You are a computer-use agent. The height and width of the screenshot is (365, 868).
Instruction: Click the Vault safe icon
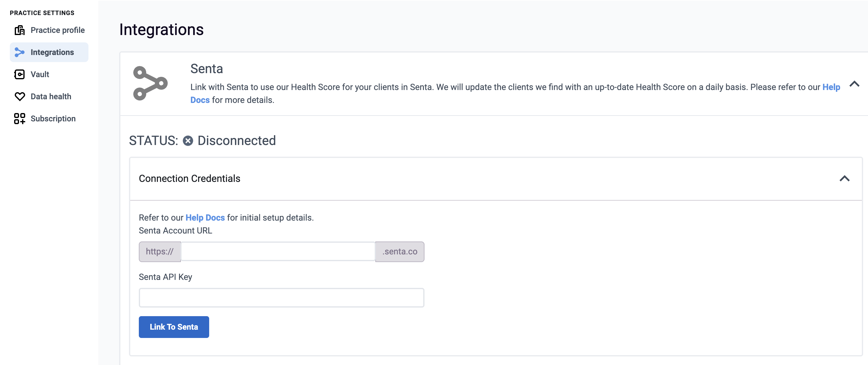[x=20, y=74]
